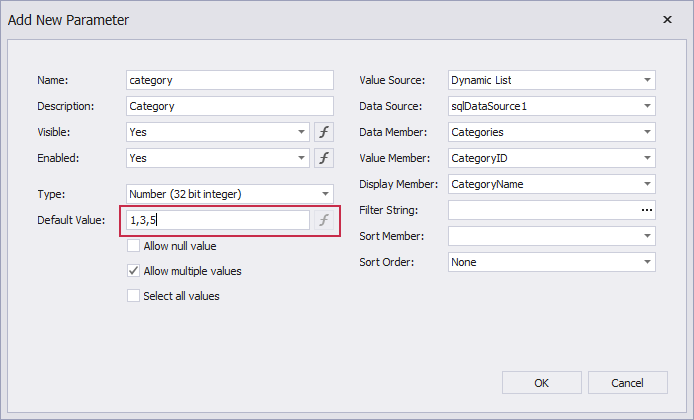Viewport: 694px width, 420px height.
Task: Expand the Sort Order dropdown
Action: coord(647,262)
